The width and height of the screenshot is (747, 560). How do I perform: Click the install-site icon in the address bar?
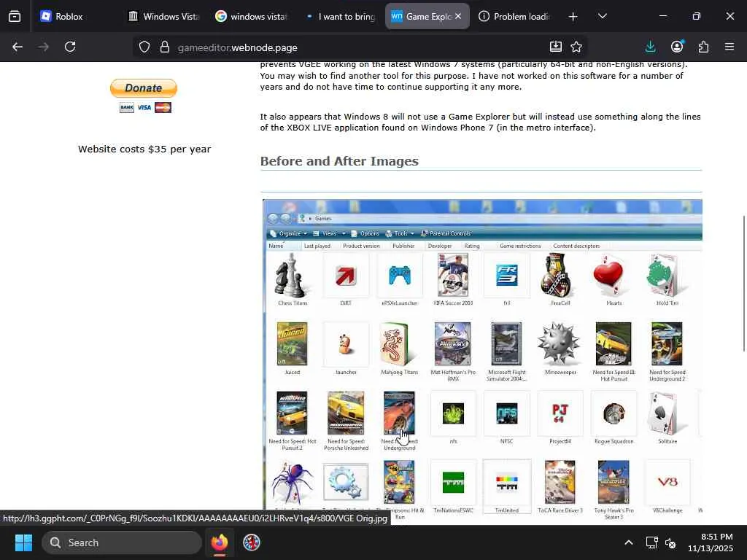click(555, 47)
